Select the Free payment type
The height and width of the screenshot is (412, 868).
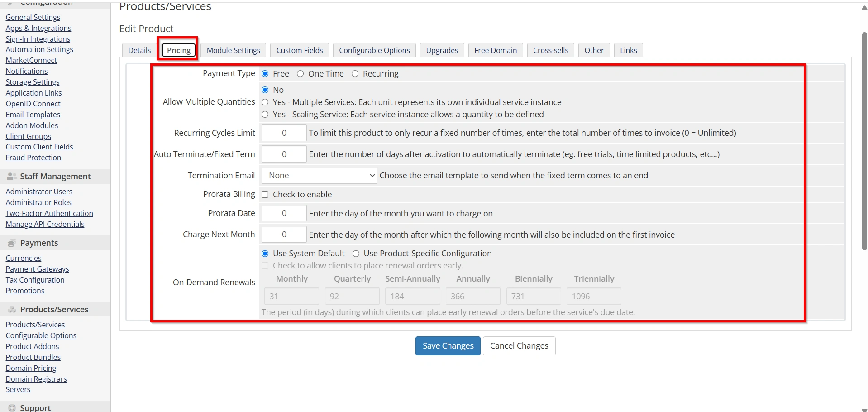(265, 74)
